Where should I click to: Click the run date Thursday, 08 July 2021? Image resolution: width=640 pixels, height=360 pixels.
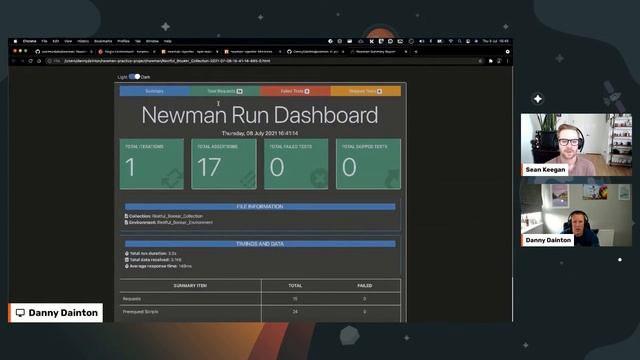point(260,133)
